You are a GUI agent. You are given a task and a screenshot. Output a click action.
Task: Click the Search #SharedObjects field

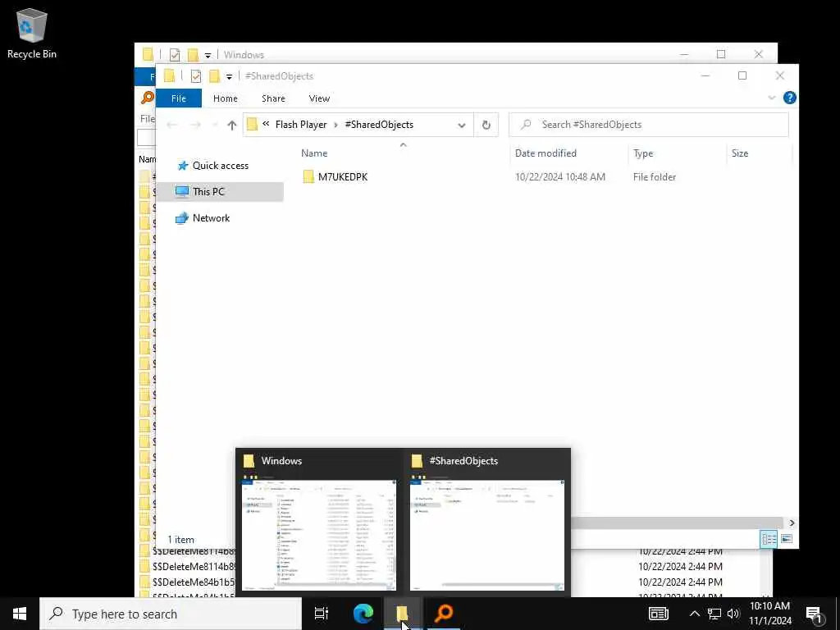pyautogui.click(x=648, y=125)
